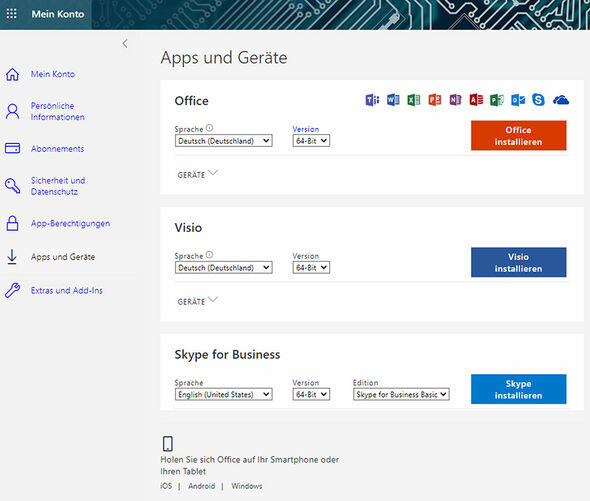Select Apps und Geräte in the sidebar
Screen dimensions: 590x501
[63, 257]
